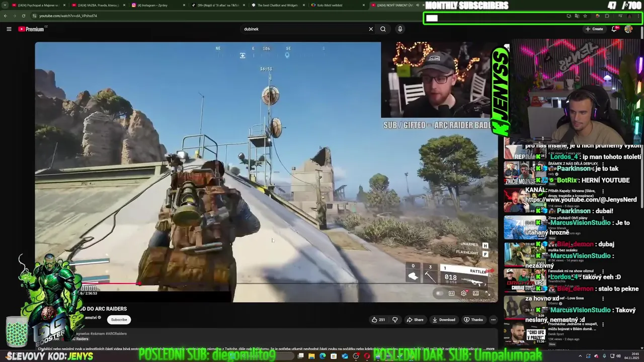This screenshot has height=362, width=644.
Task: Start voice search with the microphone
Action: [400, 29]
